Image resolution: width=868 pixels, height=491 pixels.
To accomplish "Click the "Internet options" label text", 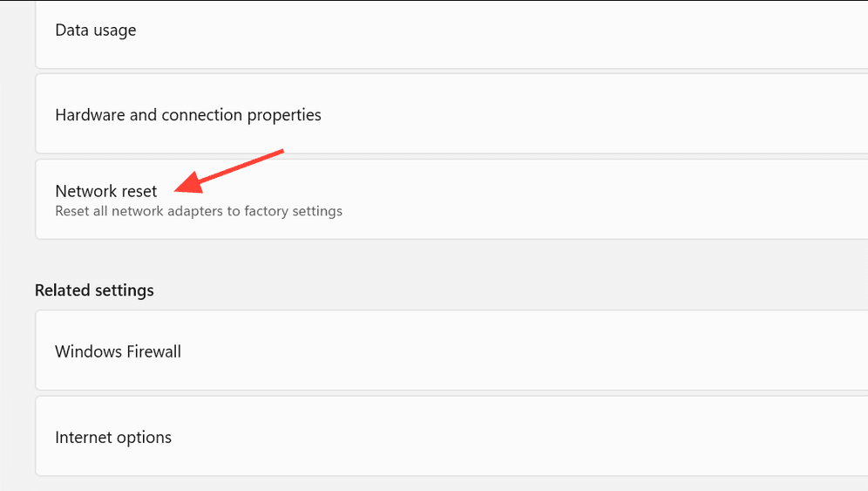I will [x=113, y=437].
